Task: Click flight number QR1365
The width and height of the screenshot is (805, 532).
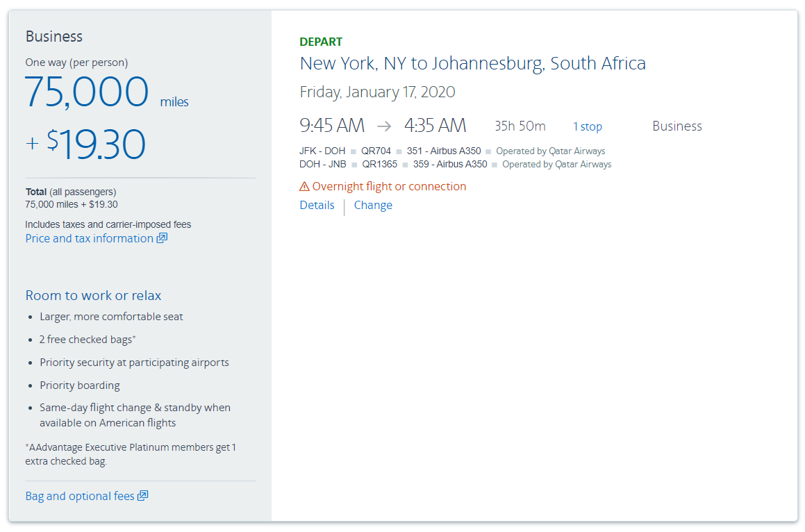Action: 379,165
